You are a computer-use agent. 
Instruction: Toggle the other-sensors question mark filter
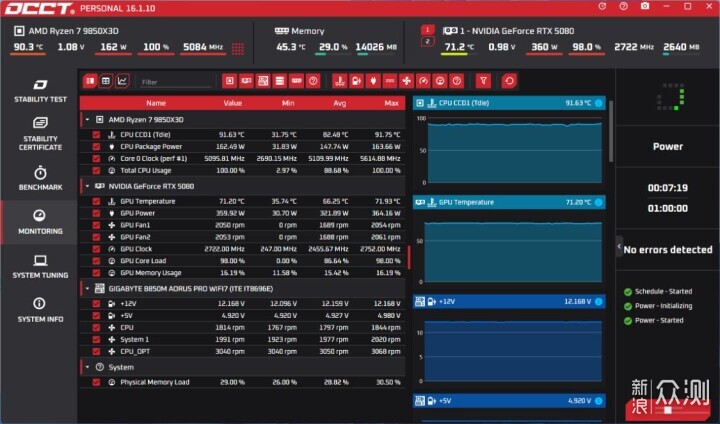[x=456, y=81]
